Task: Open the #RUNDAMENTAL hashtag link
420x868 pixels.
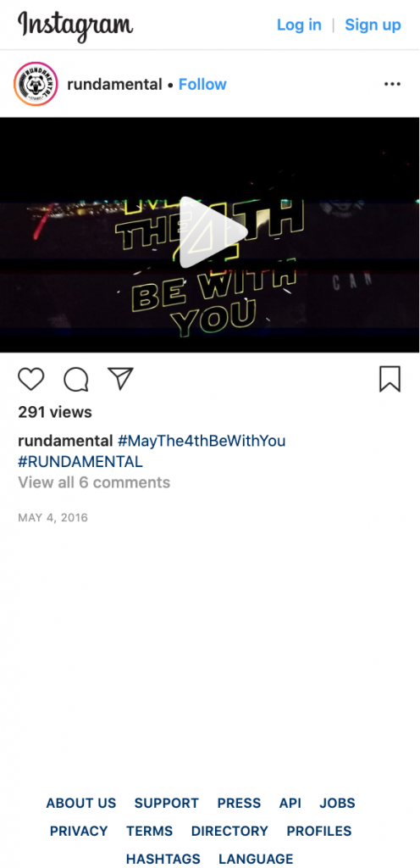Action: pyautogui.click(x=80, y=462)
